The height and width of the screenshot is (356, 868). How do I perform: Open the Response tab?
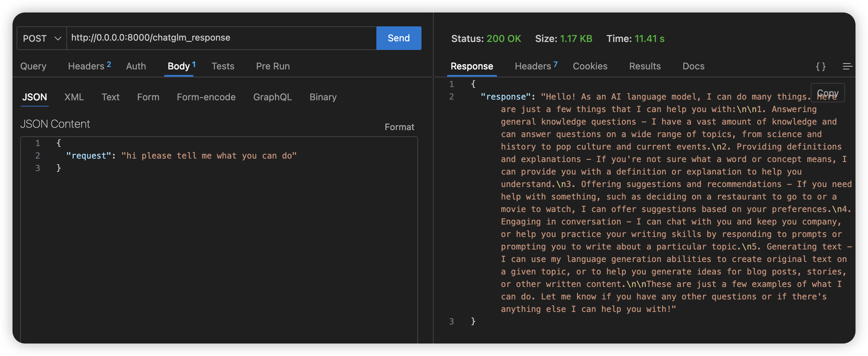tap(472, 66)
